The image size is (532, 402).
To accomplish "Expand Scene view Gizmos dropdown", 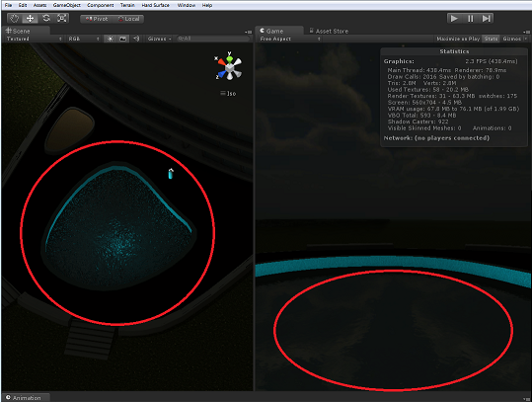I will tap(159, 39).
